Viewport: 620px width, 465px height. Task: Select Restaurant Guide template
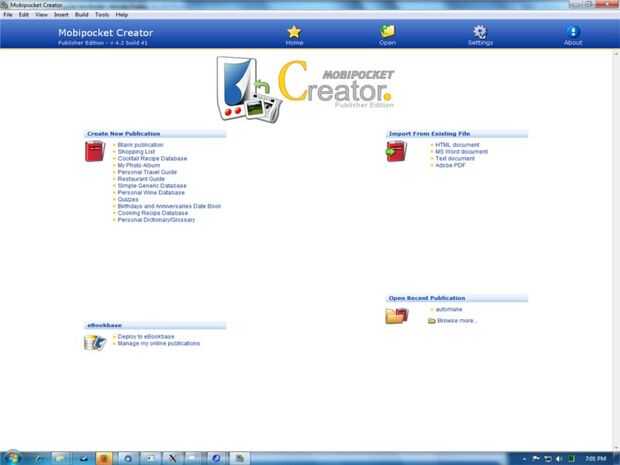click(x=141, y=179)
